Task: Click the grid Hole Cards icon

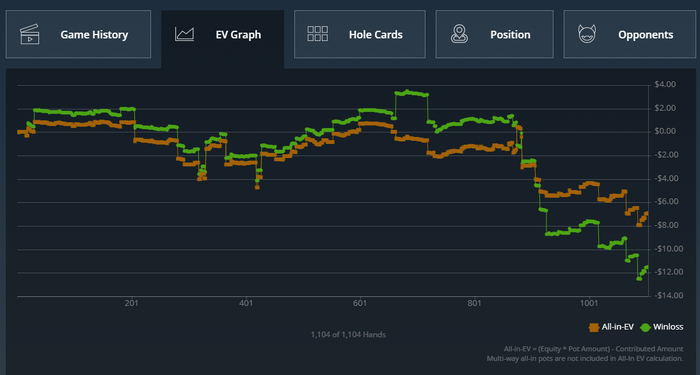Action: point(318,34)
